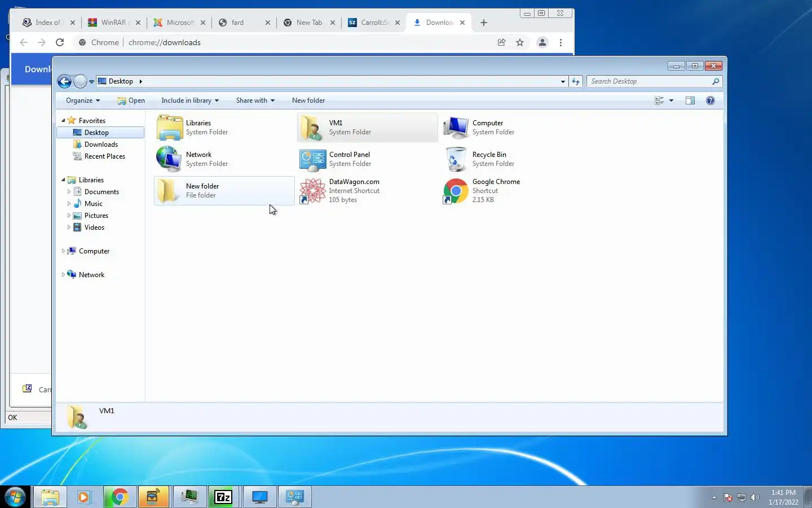Open recent pages dropdown arrow
The width and height of the screenshot is (812, 508).
tap(91, 81)
